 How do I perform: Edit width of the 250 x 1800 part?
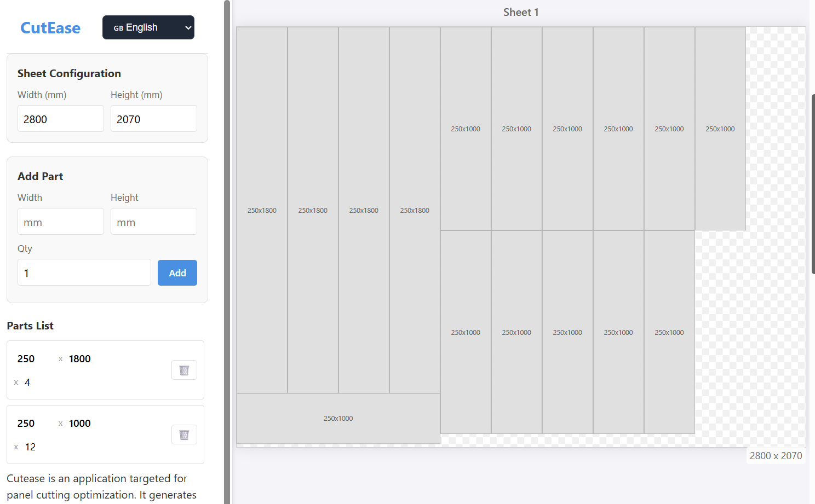click(x=34, y=359)
